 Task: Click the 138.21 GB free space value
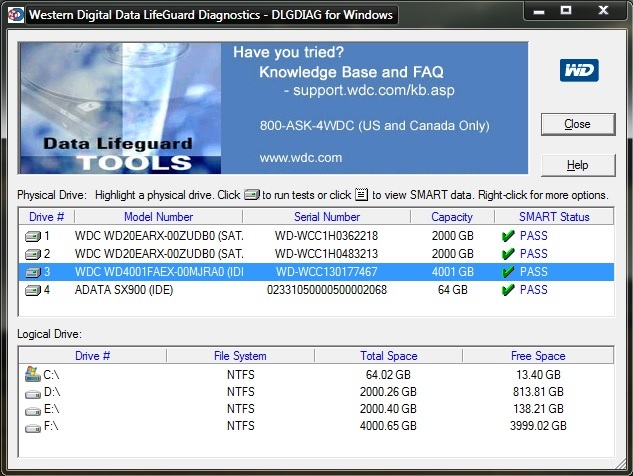pyautogui.click(x=538, y=409)
